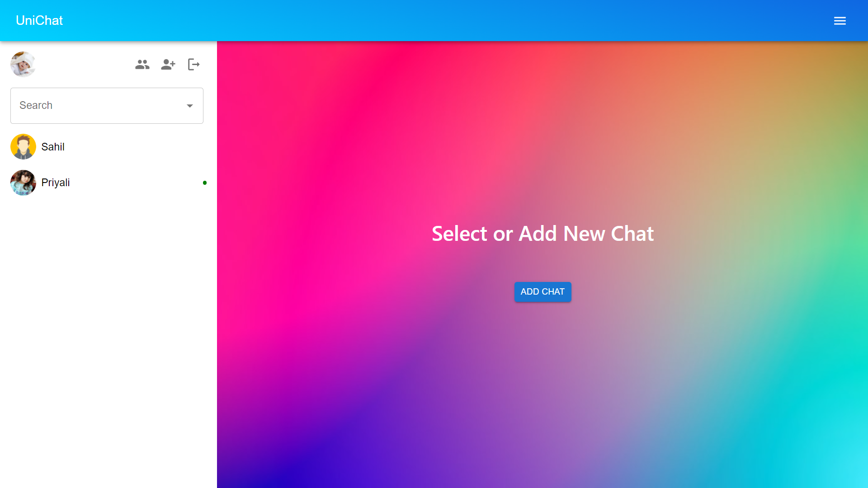Select the Priyali name label
The width and height of the screenshot is (868, 488).
tap(56, 183)
